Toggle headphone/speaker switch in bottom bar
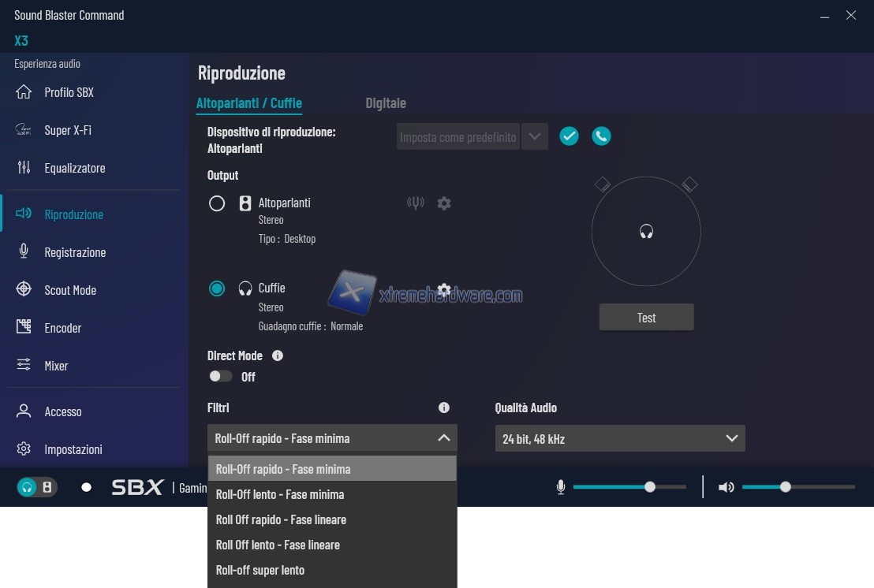The image size is (874, 588). pos(36,487)
